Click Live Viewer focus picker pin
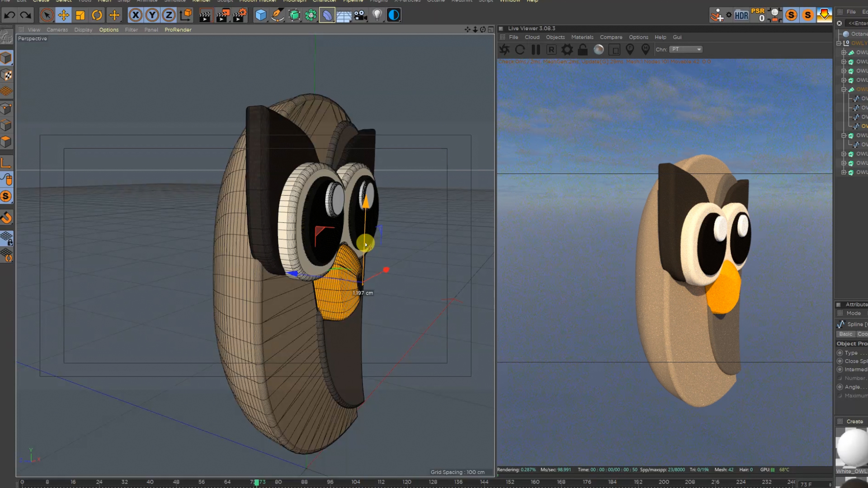The width and height of the screenshot is (868, 488). click(x=630, y=50)
